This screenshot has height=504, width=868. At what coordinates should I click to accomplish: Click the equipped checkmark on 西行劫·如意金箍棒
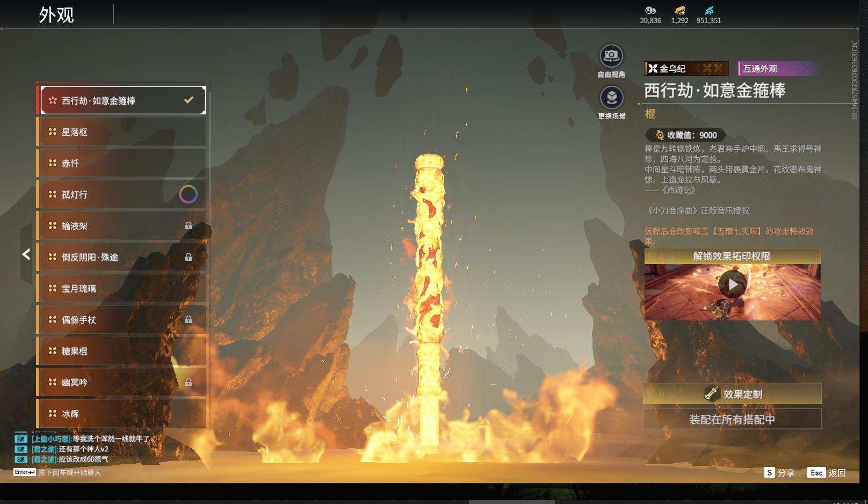point(189,100)
